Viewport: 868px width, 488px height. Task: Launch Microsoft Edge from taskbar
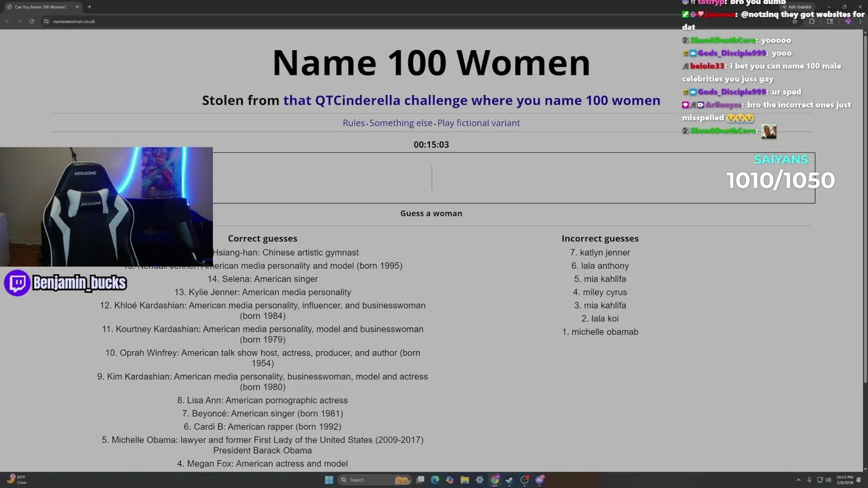[435, 480]
